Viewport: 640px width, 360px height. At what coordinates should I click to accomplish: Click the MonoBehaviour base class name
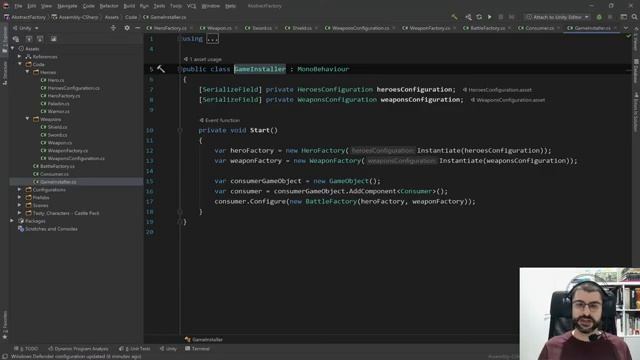(323, 69)
